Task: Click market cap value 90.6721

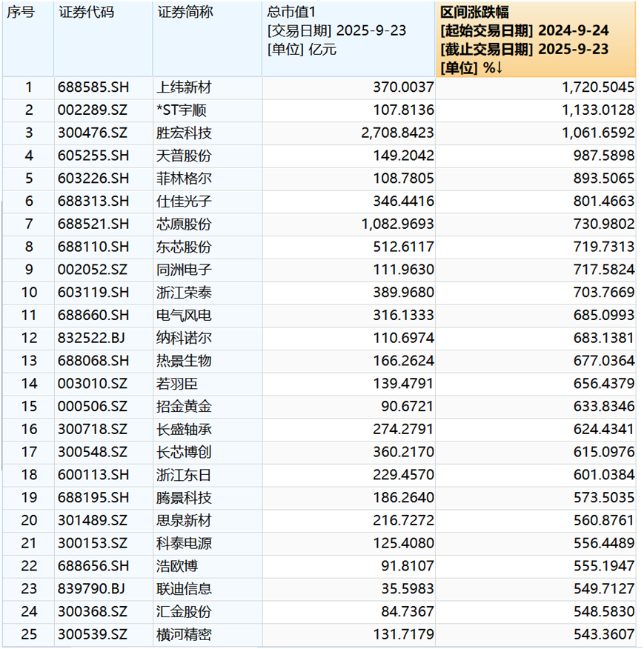Action: (408, 407)
